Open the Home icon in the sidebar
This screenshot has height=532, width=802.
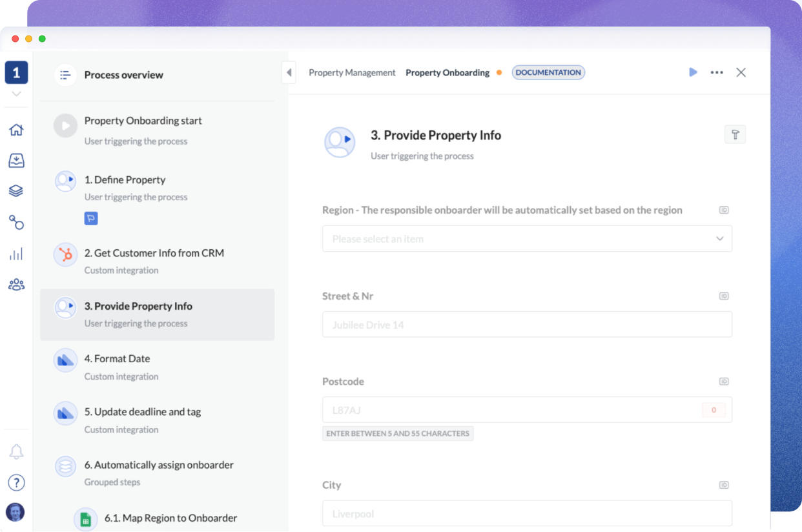[16, 129]
